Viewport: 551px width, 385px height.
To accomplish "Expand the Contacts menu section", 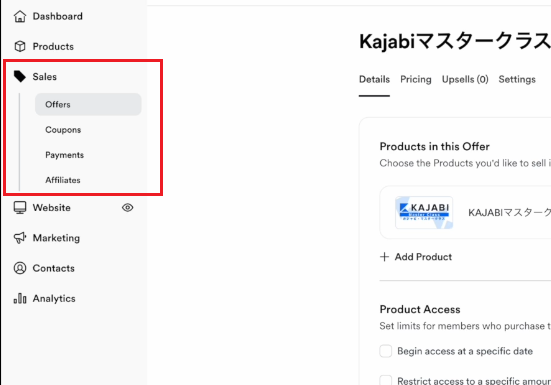I will (53, 268).
